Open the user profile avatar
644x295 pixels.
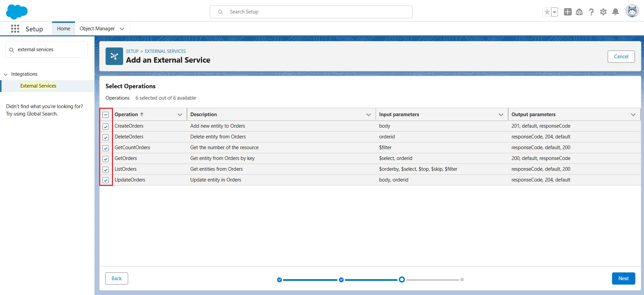click(632, 11)
